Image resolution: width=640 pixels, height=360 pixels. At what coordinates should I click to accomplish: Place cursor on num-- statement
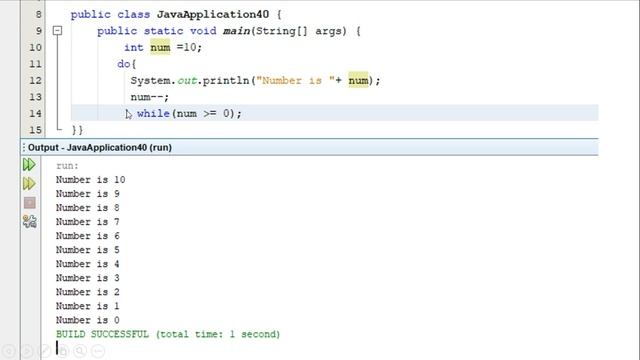point(149,97)
